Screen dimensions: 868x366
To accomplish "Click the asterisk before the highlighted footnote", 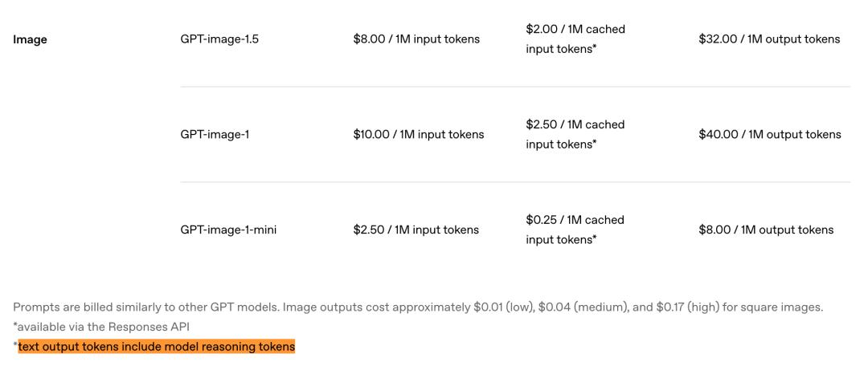I will tap(15, 345).
